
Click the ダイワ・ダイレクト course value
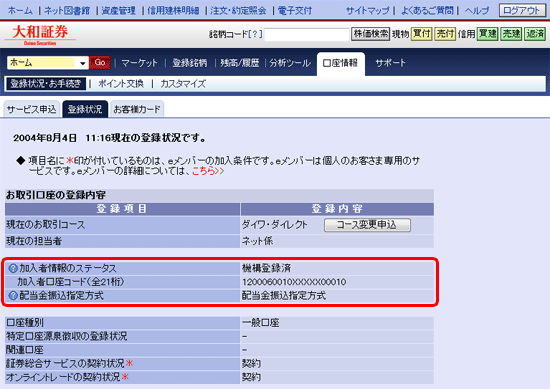click(x=275, y=225)
